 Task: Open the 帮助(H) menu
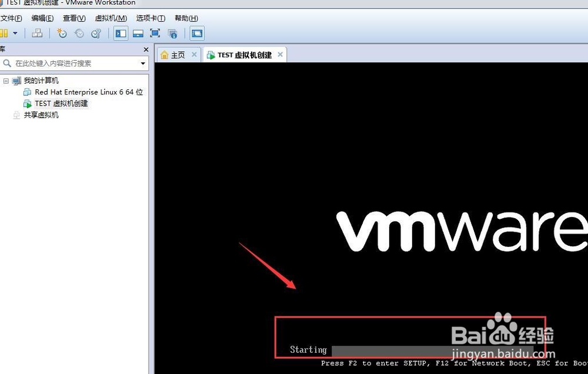point(186,18)
